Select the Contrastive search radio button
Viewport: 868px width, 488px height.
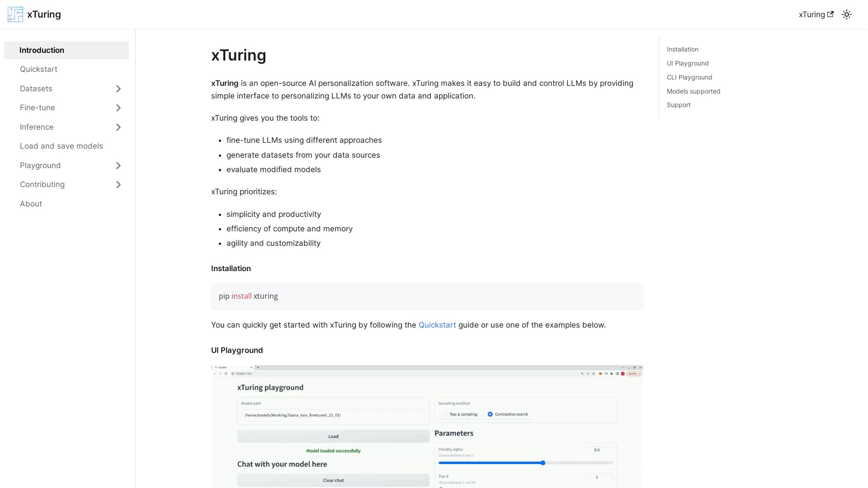click(490, 414)
